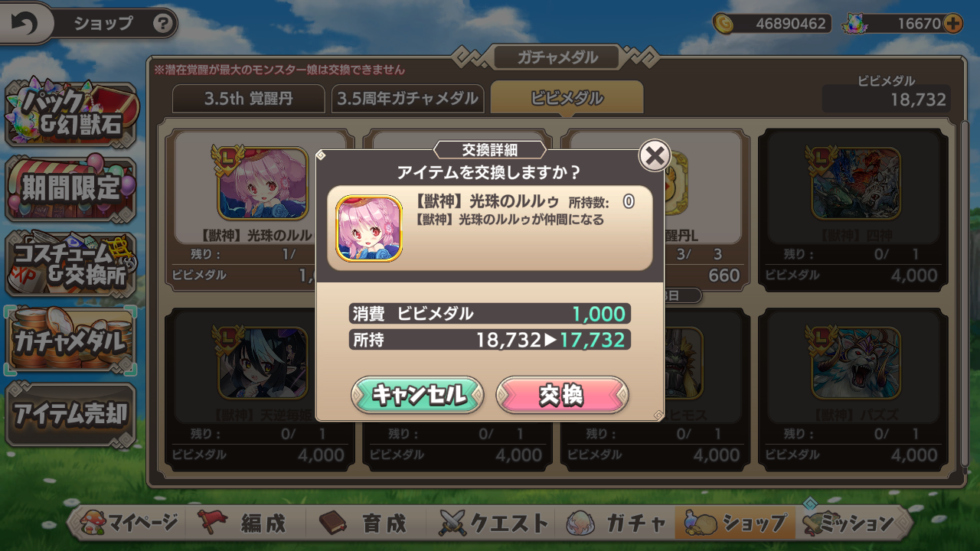The width and height of the screenshot is (980, 551).
Task: Click the ルルゥ character icon in dialog
Action: pyautogui.click(x=369, y=228)
